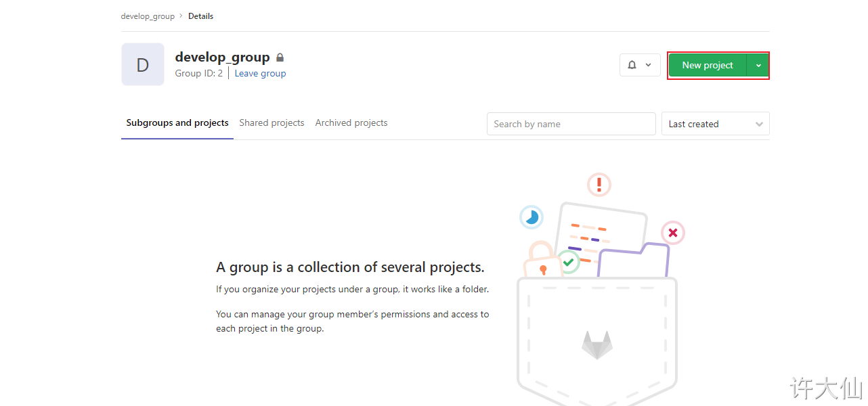Click the Leave group link
868x406 pixels.
[x=260, y=73]
